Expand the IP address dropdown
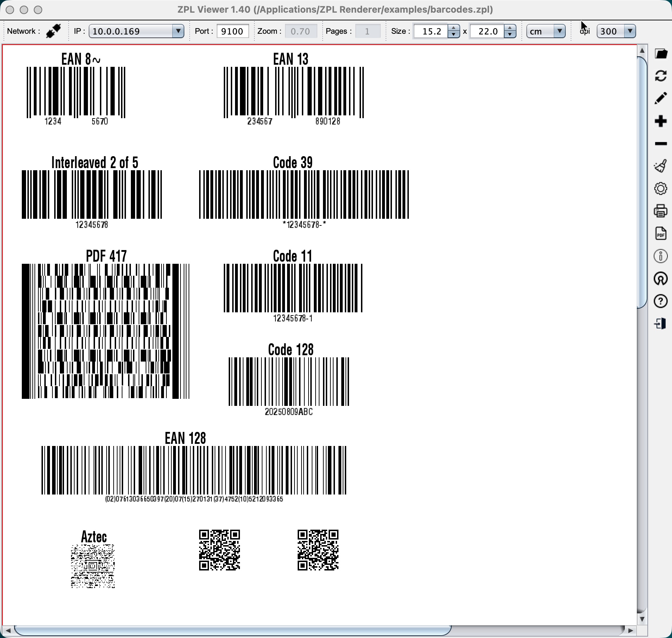Viewport: 672px width, 638px height. [x=178, y=31]
